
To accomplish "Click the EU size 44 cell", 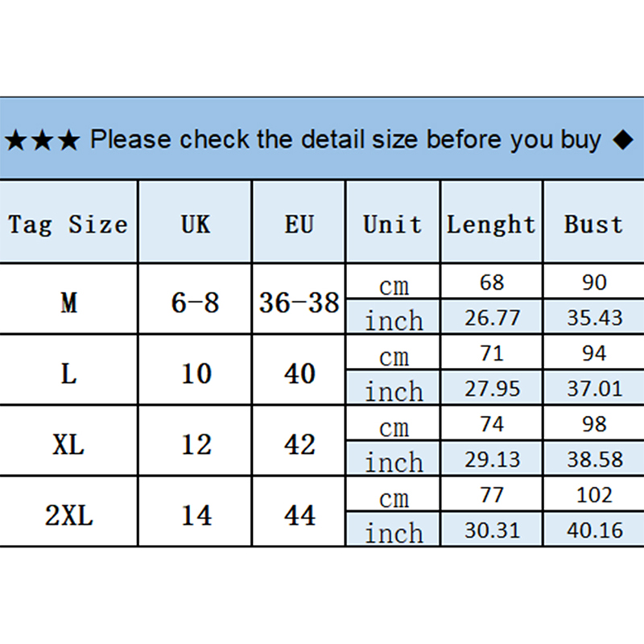I will 299,514.
